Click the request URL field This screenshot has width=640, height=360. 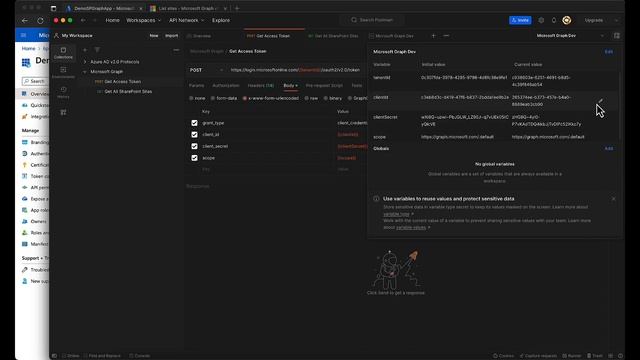click(295, 70)
